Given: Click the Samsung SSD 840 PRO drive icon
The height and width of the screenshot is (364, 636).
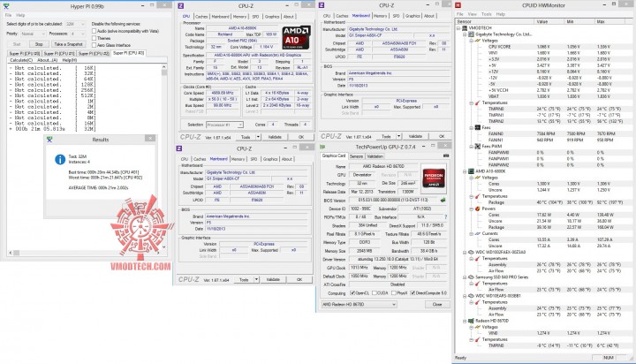Looking at the screenshot, I should [x=471, y=277].
